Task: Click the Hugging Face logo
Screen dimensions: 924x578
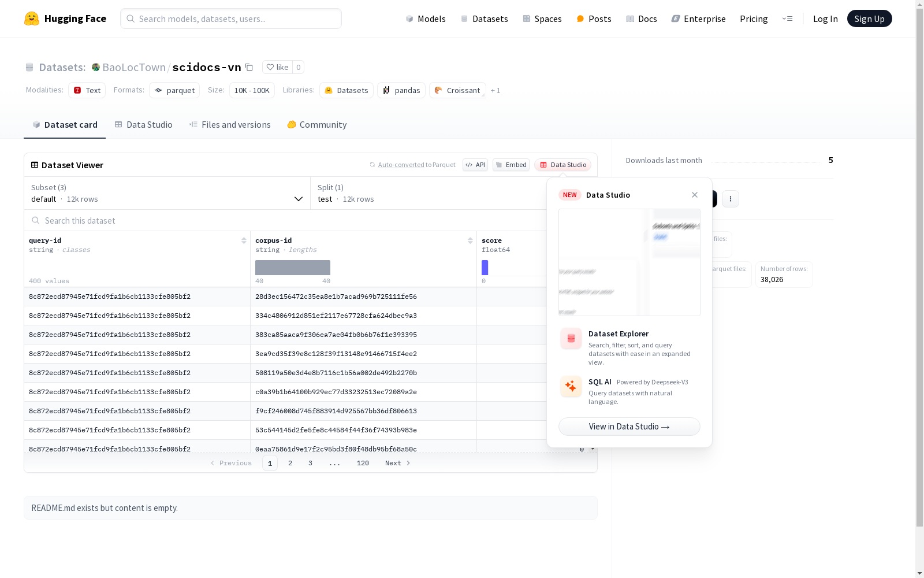Action: [65, 18]
